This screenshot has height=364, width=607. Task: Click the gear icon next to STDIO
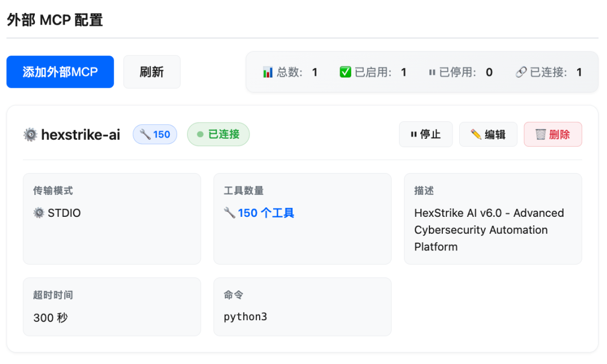39,213
